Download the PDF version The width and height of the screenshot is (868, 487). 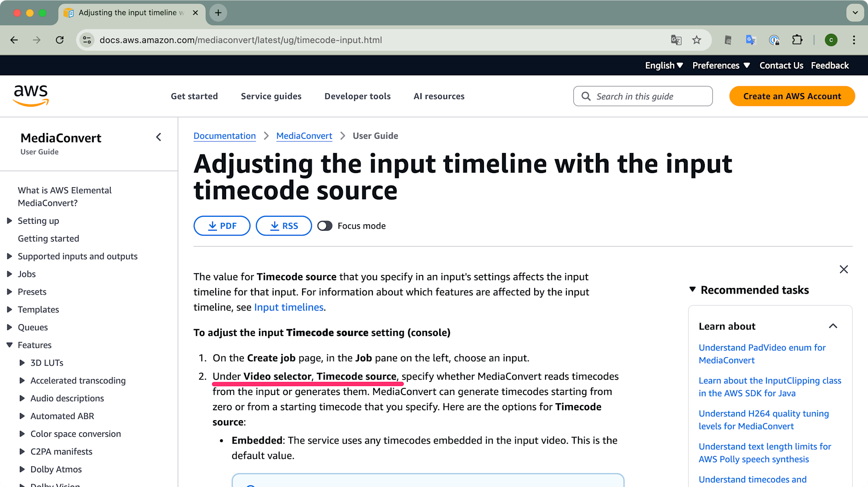222,226
